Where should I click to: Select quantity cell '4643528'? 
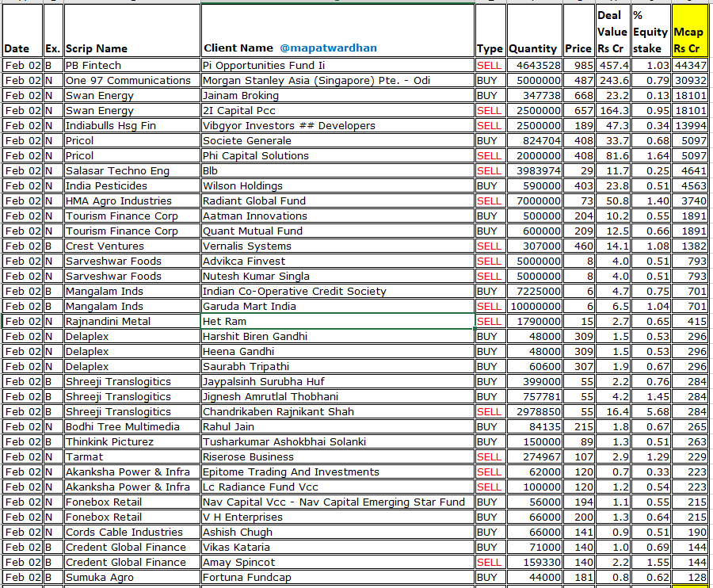[534, 66]
